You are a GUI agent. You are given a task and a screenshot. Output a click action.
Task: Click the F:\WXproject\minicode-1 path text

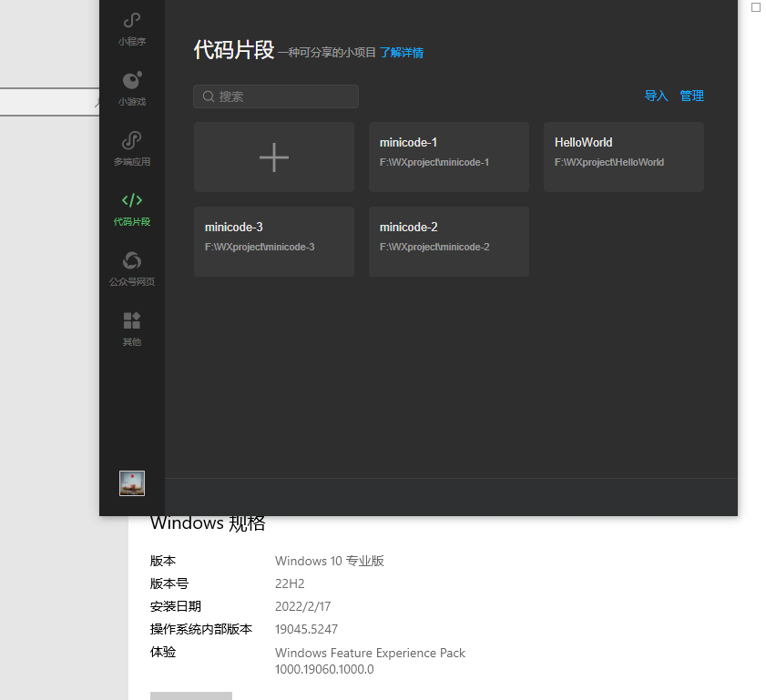pyautogui.click(x=434, y=163)
